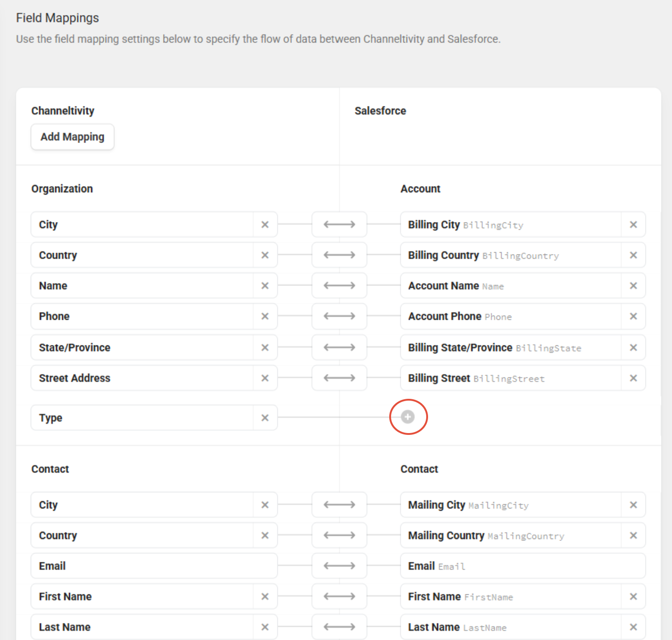Click the Account section heading
The image size is (672, 640).
[420, 189]
